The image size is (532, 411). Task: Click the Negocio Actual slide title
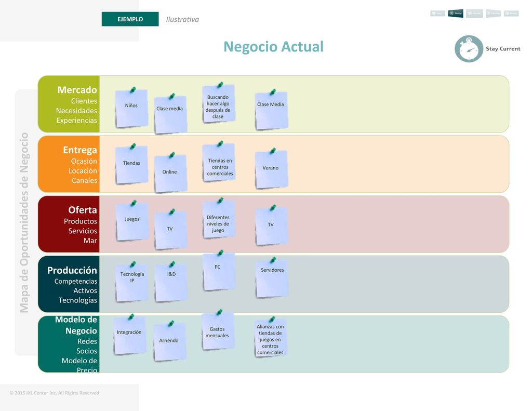pos(273,47)
